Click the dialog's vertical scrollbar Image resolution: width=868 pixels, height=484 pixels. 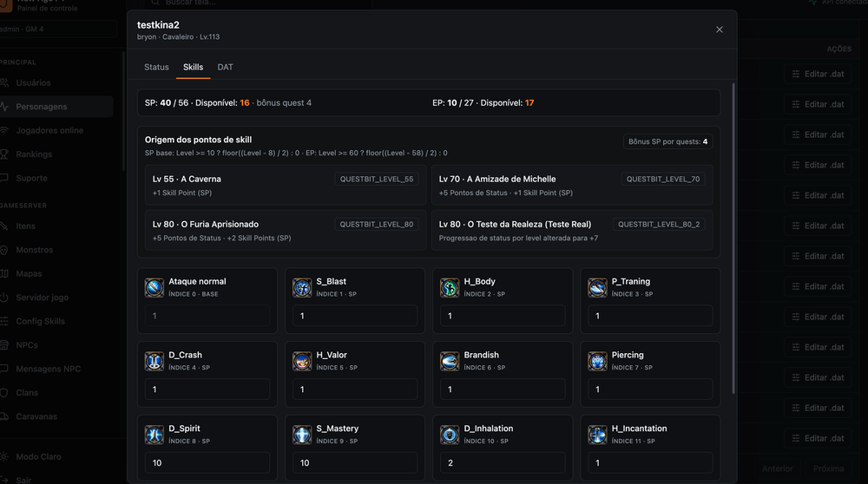(733, 239)
